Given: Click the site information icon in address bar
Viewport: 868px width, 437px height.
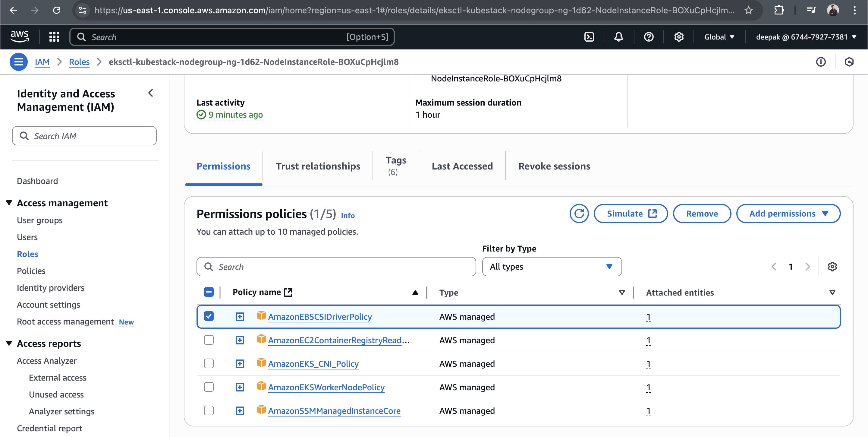Looking at the screenshot, I should [82, 11].
